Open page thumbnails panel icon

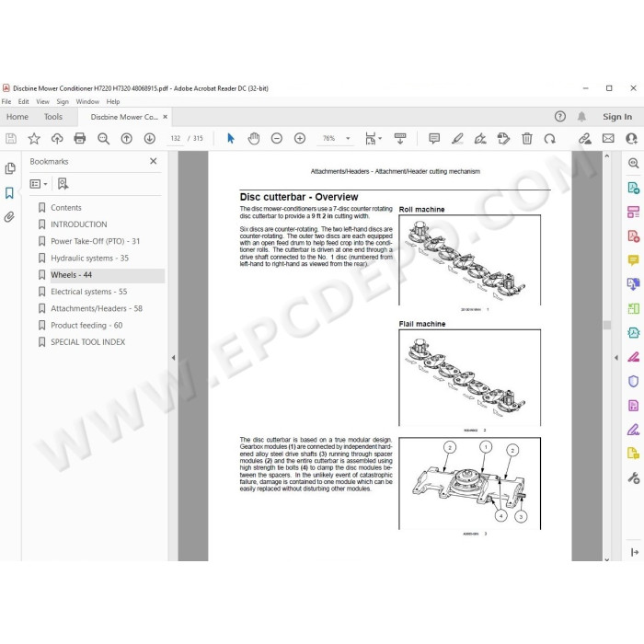10,168
